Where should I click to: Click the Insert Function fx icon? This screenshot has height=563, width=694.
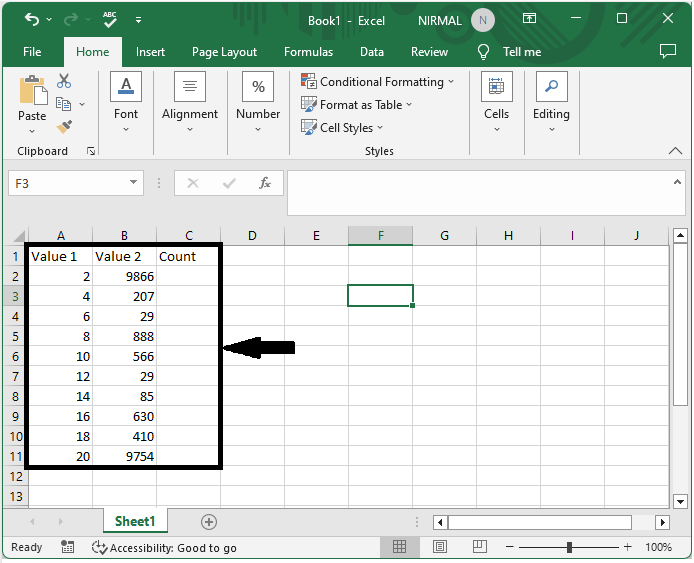(x=265, y=183)
